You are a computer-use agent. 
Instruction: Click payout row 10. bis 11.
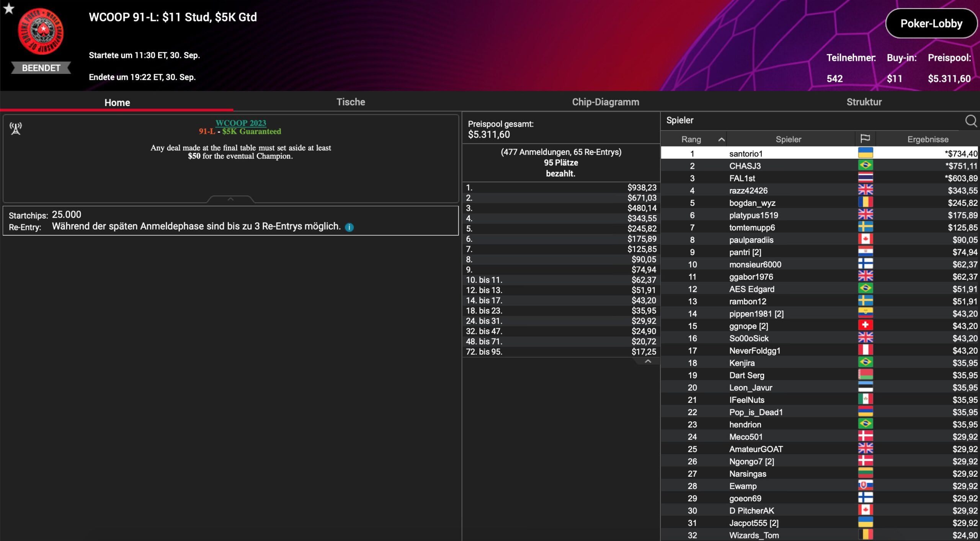(x=561, y=280)
